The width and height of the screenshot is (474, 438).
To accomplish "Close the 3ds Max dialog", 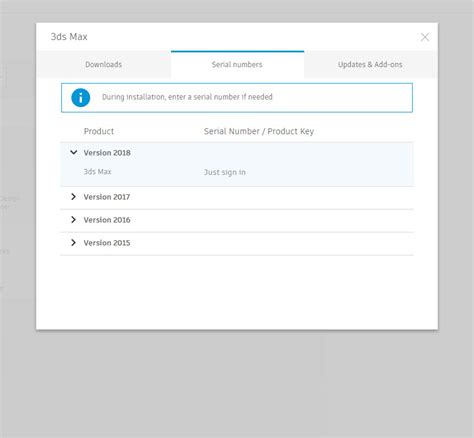I will point(425,37).
